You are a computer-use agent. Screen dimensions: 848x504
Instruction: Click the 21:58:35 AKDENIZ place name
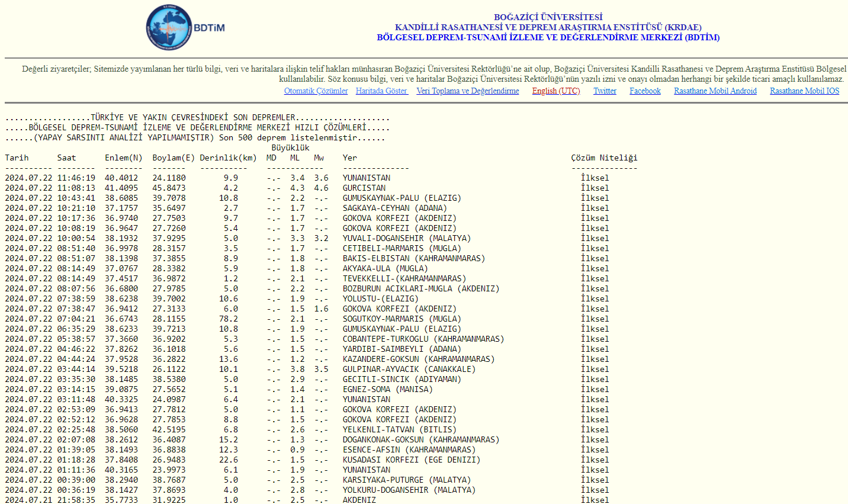tap(359, 500)
